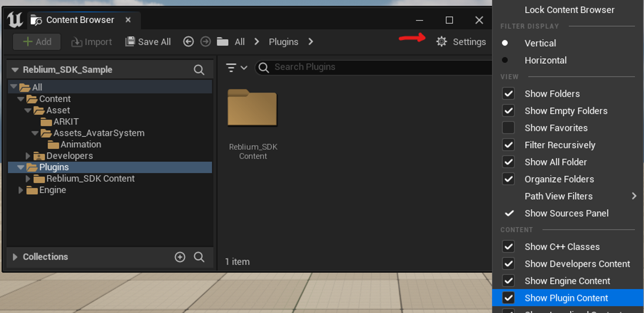Add a new collection with plus icon
The height and width of the screenshot is (313, 644).
click(180, 257)
